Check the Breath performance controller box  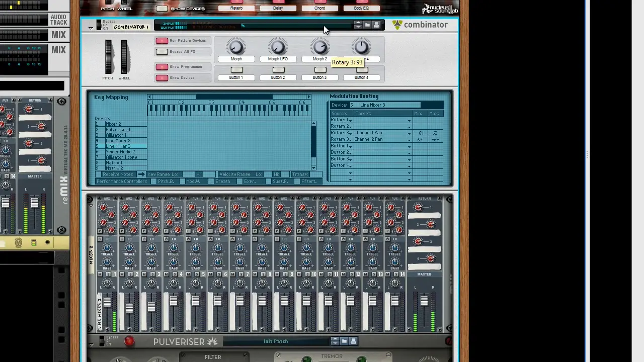211,182
